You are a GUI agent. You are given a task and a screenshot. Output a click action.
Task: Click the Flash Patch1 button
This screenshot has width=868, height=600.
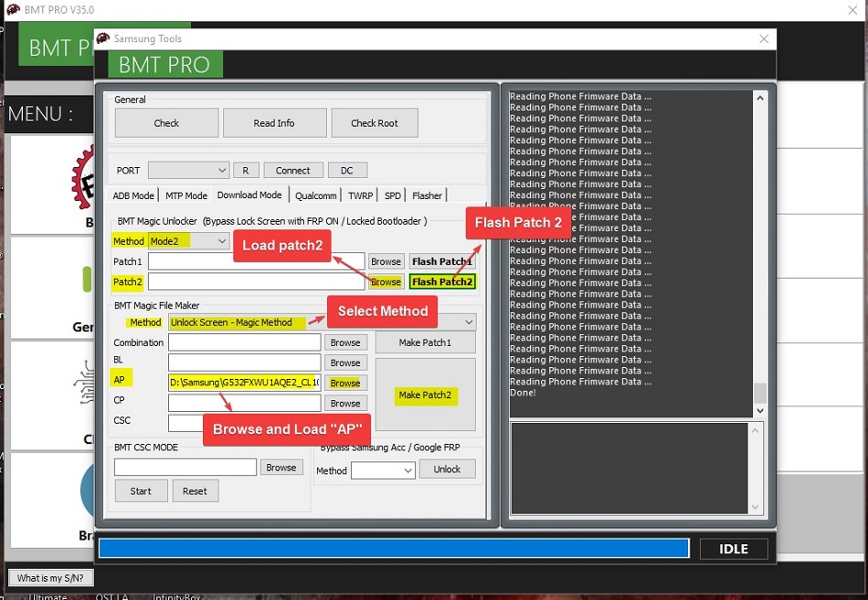pyautogui.click(x=442, y=261)
